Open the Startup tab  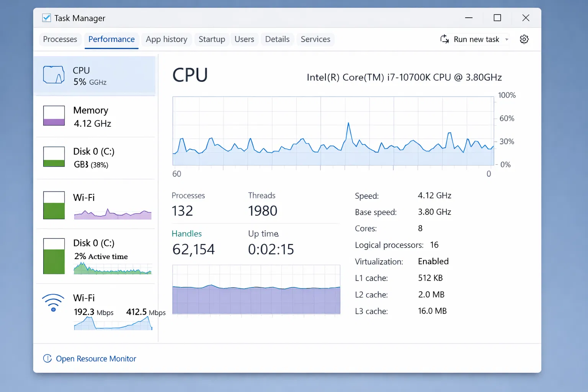click(x=212, y=39)
